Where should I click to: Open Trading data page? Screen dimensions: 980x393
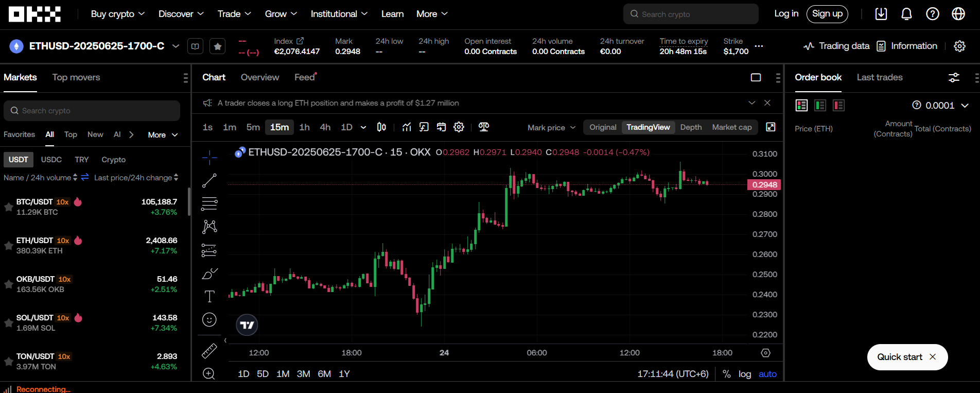pos(836,46)
